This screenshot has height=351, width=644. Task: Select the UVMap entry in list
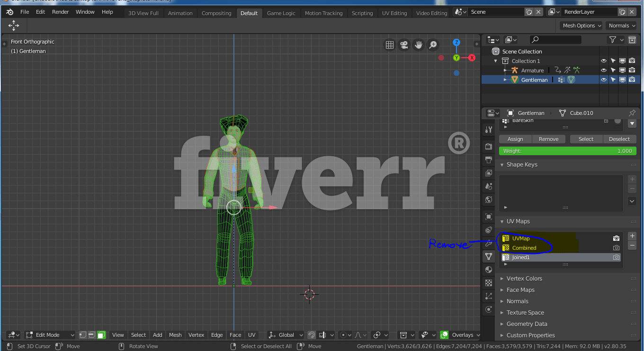click(561, 238)
